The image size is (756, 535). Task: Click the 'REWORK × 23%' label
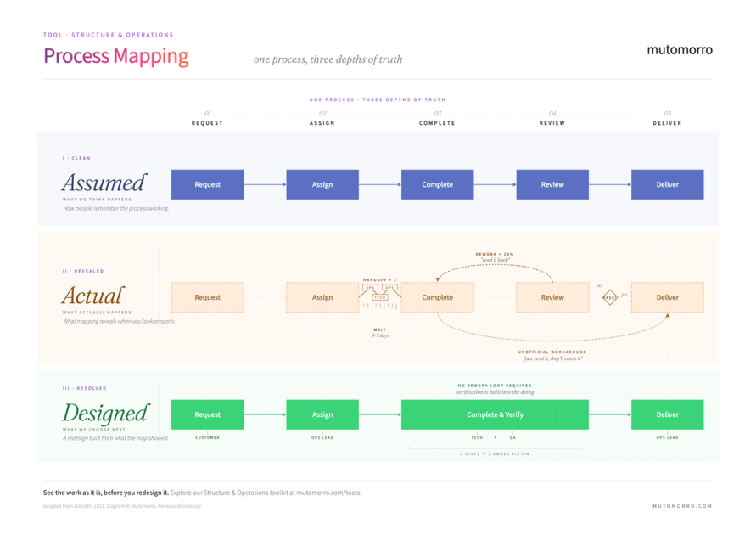[x=495, y=254]
